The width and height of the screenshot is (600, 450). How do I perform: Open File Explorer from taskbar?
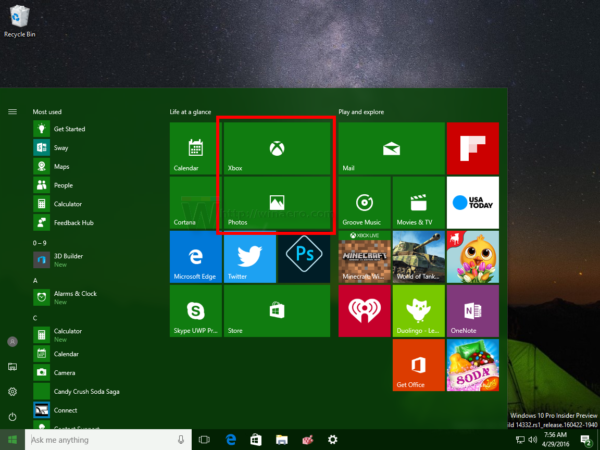pyautogui.click(x=282, y=440)
